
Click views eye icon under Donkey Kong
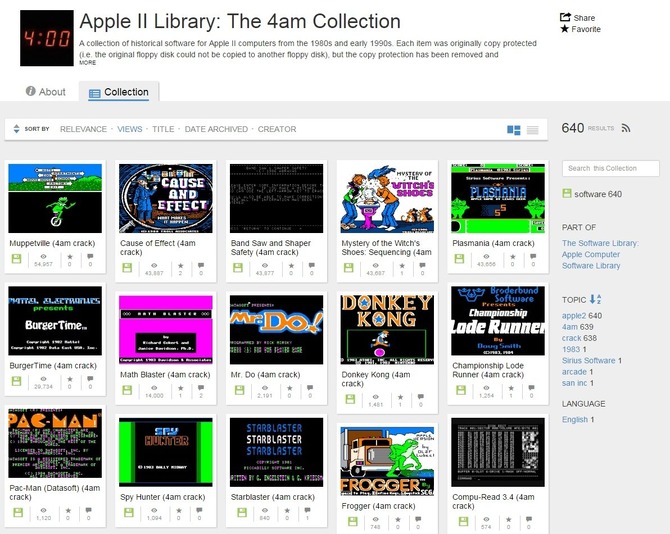pos(376,396)
